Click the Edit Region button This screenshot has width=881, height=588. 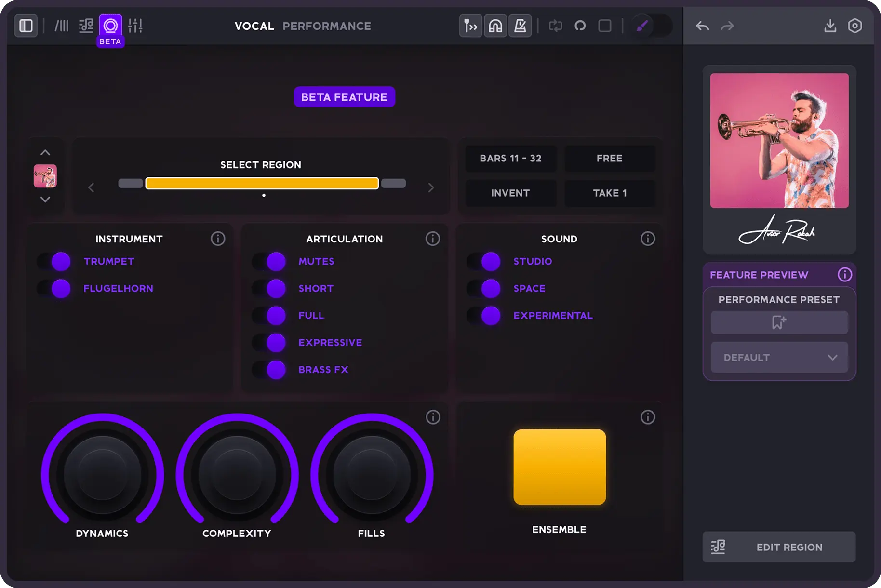tap(778, 547)
